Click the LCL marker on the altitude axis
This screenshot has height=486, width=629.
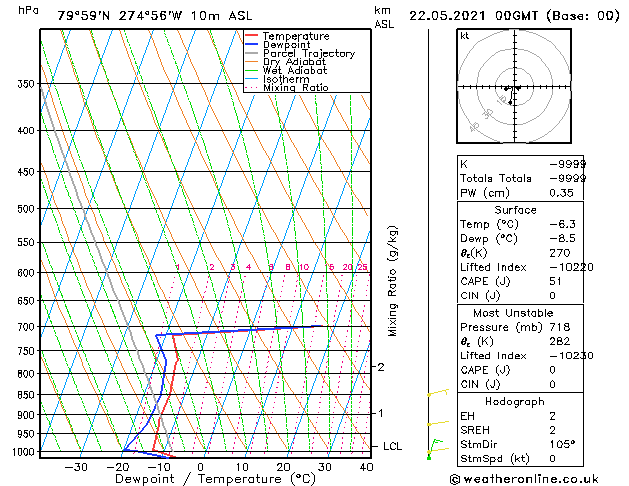coord(392,446)
